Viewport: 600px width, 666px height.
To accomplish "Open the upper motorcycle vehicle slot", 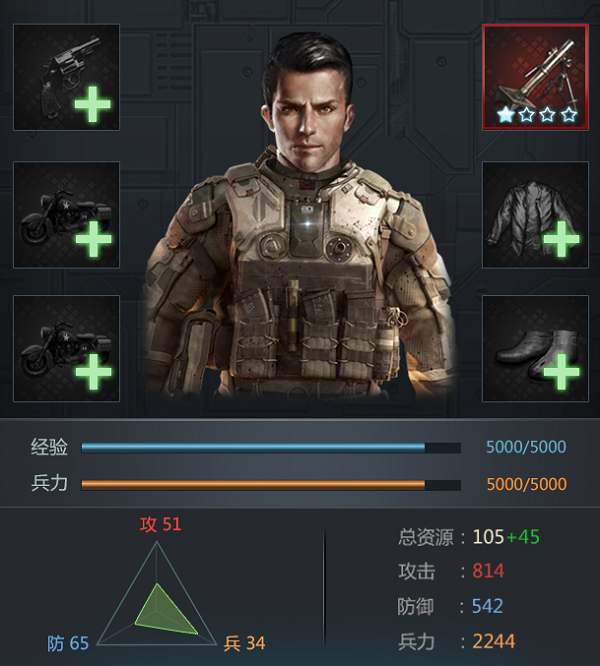I will [x=66, y=214].
